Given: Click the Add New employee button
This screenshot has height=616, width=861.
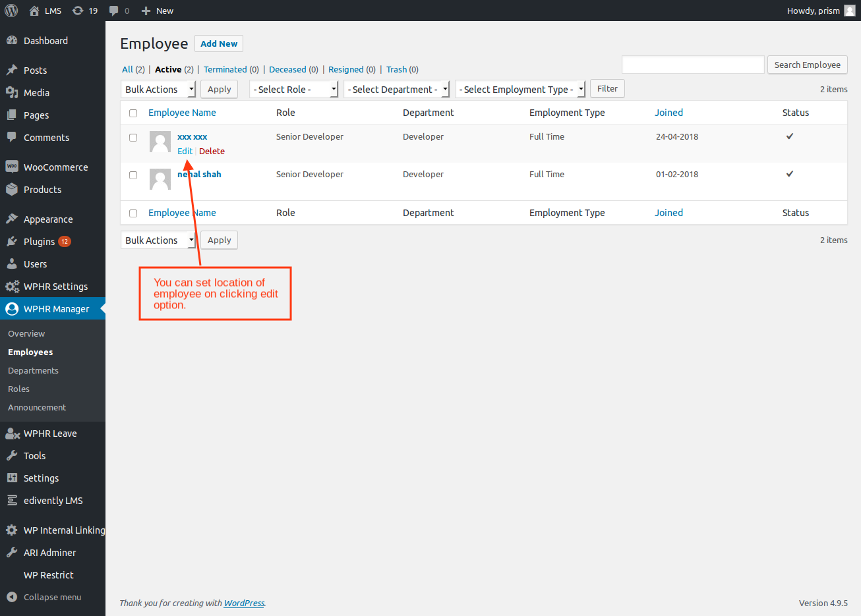Looking at the screenshot, I should pos(219,43).
